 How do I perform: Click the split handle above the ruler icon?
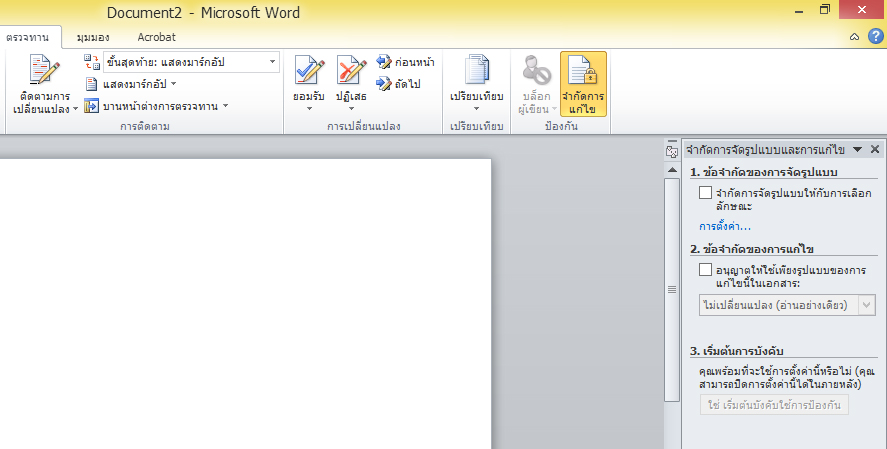point(672,141)
